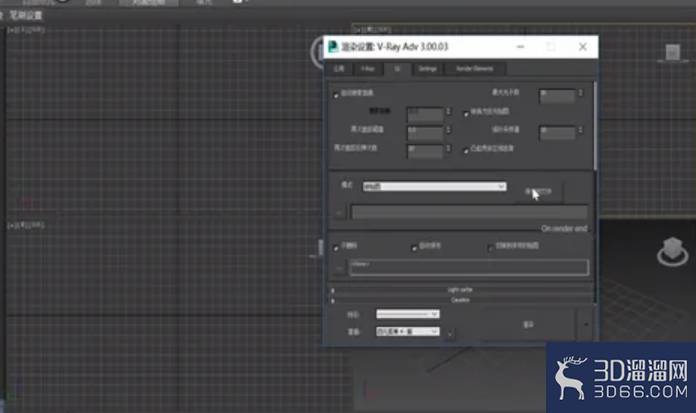Viewport: 696px width, 413px height.
Task: Click the On render end label
Action: click(x=564, y=228)
